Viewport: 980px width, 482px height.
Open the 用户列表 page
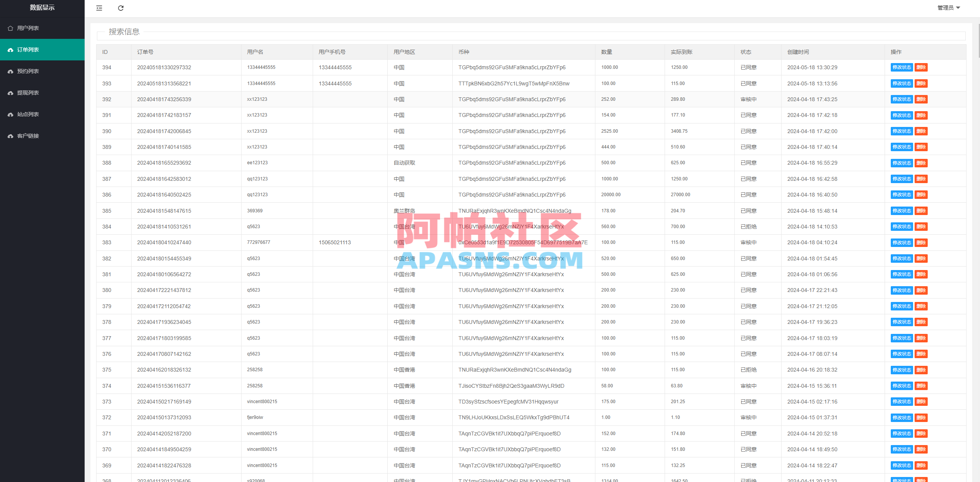point(27,28)
